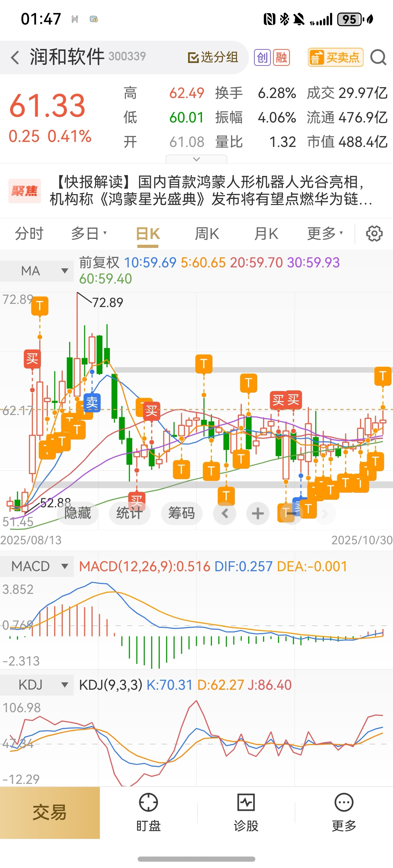393x868 pixels.
Task: Open the 聚焦 news headline
Action: coord(211,191)
